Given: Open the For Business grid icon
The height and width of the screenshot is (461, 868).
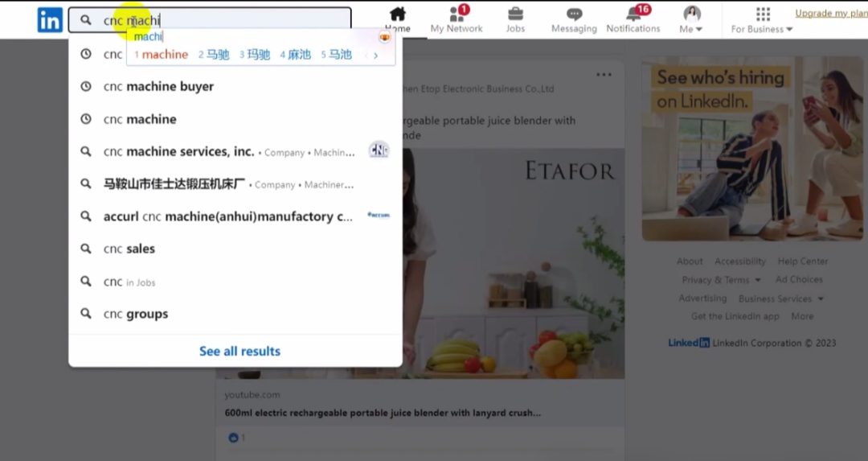Looking at the screenshot, I should 763,14.
